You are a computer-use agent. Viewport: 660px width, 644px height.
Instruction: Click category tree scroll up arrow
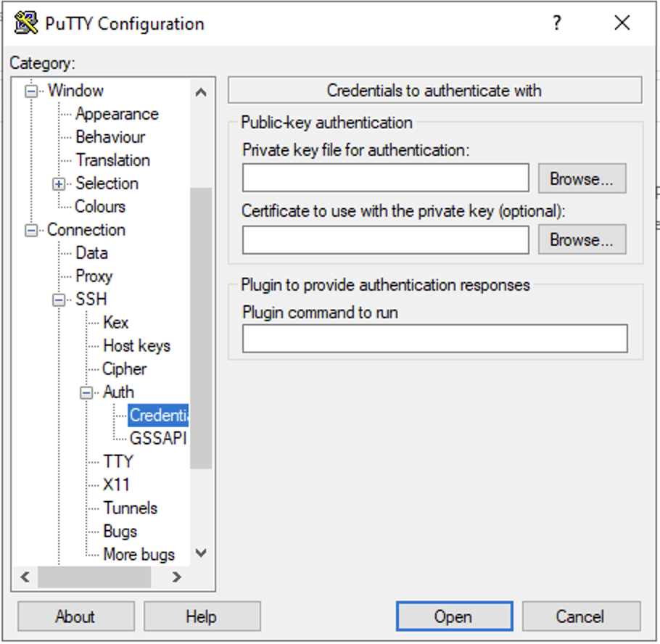(201, 92)
